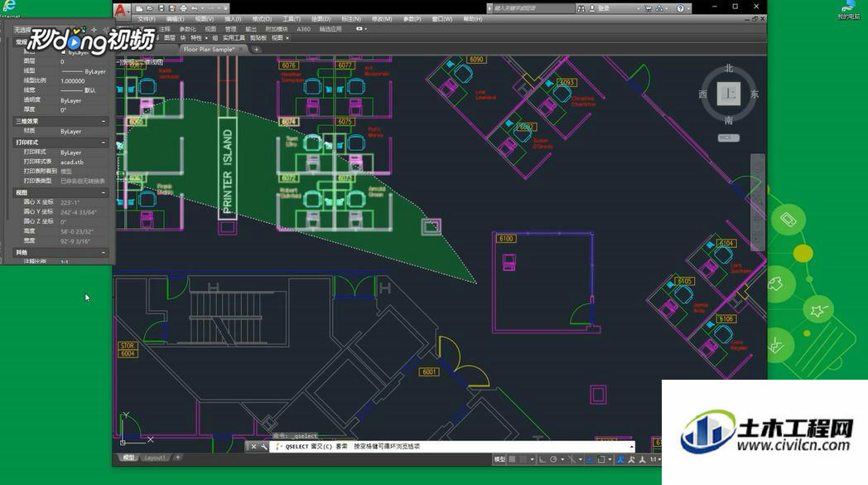
Task: Toggle ortho mode in status bar
Action: point(542,459)
